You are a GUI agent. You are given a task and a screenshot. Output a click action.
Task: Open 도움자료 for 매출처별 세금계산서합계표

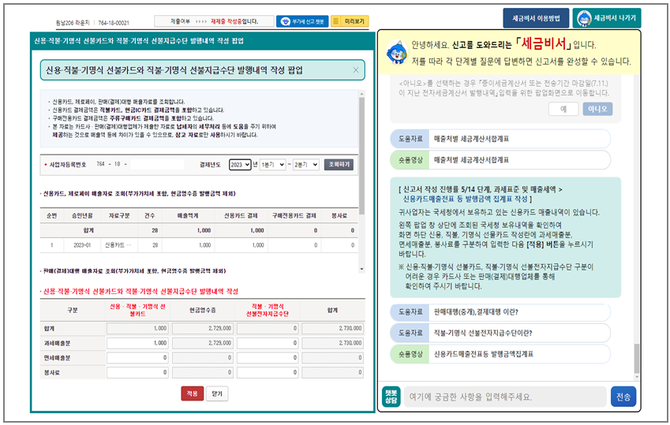point(406,137)
